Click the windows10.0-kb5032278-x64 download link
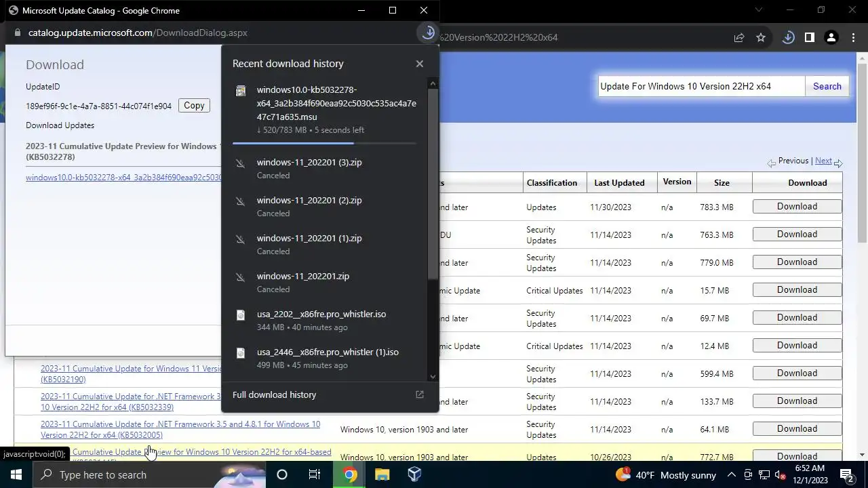This screenshot has width=868, height=488. point(123,178)
